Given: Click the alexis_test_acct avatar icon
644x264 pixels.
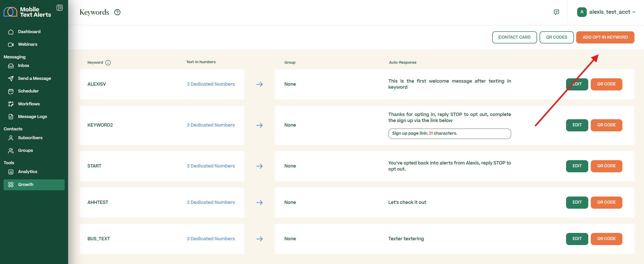Looking at the screenshot, I should (x=582, y=12).
